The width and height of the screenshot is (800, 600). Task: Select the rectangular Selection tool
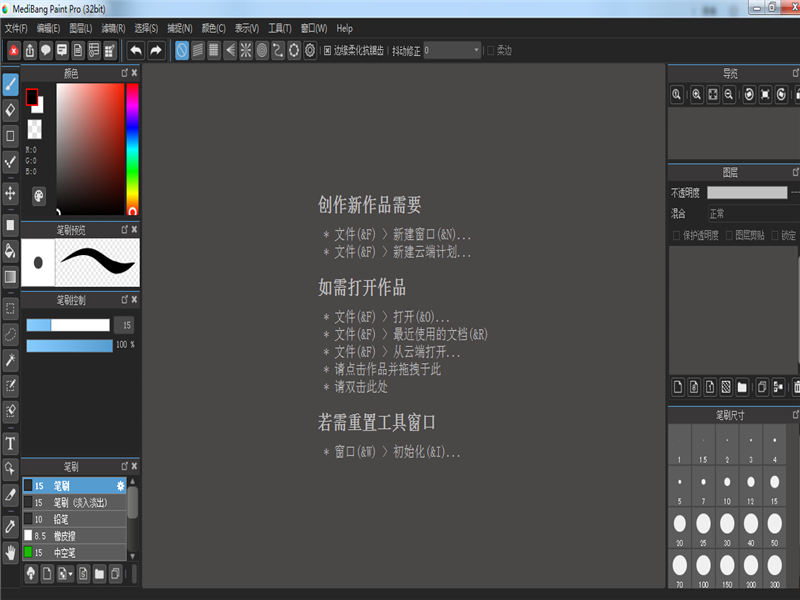coord(10,309)
